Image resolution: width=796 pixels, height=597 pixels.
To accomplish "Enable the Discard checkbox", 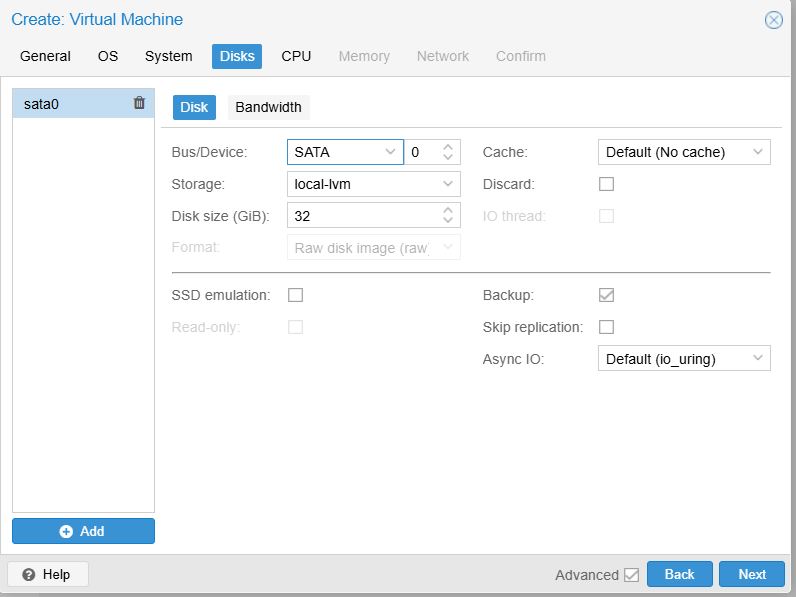I will pos(606,184).
